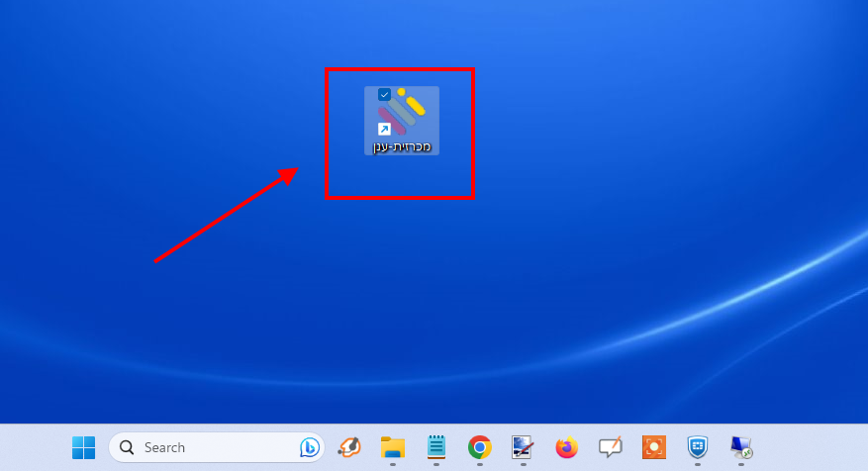The image size is (868, 471).
Task: Click the magnifier icon in taskbar search
Action: click(127, 448)
